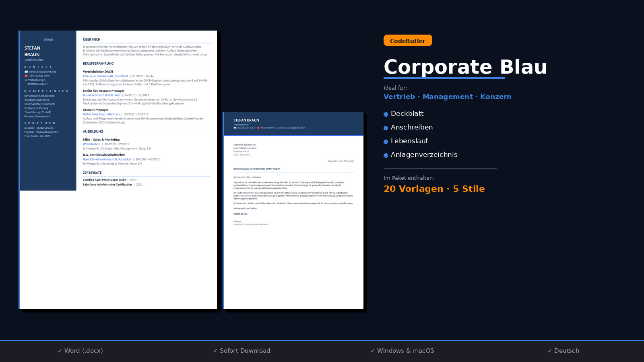Click the BERUFSERFAHRUNG section heading
Image resolution: width=644 pixels, height=362 pixels.
[98, 64]
